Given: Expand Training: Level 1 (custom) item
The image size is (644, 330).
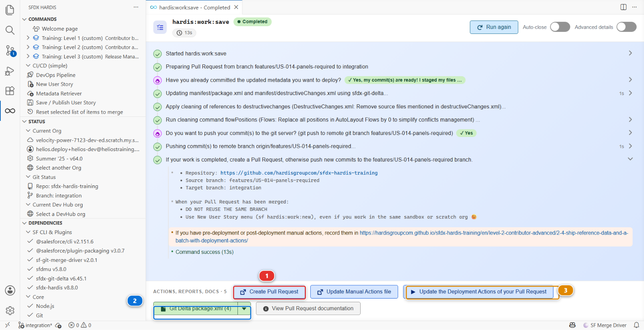Looking at the screenshot, I should (28, 38).
